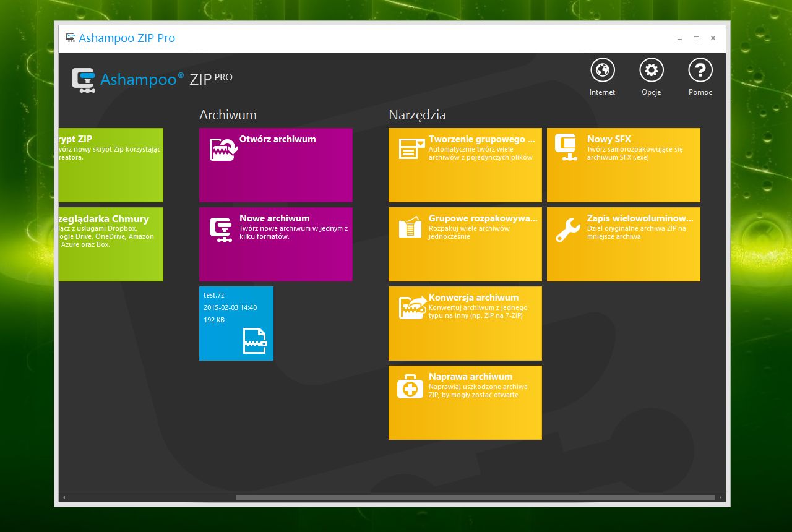This screenshot has width=792, height=532.
Task: Click the Grupowe rozpakowywanie icon
Action: coord(410,228)
